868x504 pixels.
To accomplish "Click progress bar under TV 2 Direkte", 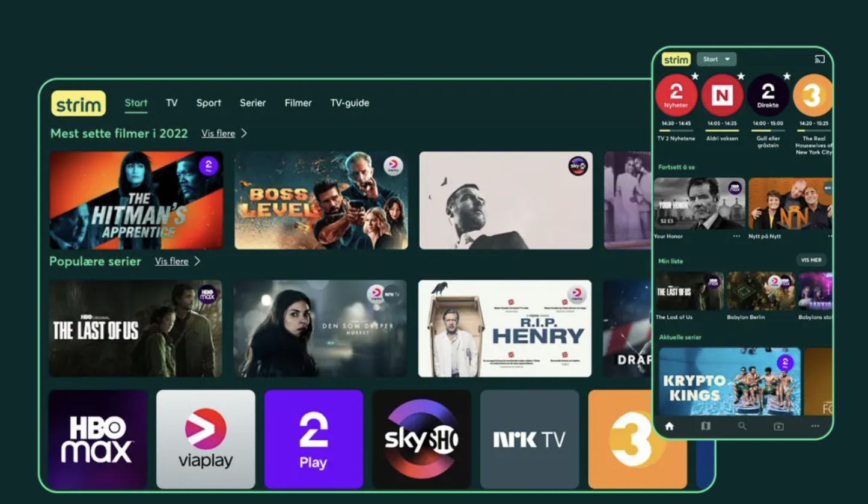I will coord(768,130).
